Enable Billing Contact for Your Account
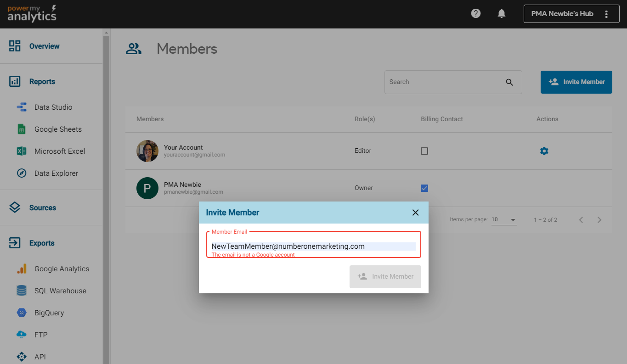The width and height of the screenshot is (627, 364). click(424, 151)
